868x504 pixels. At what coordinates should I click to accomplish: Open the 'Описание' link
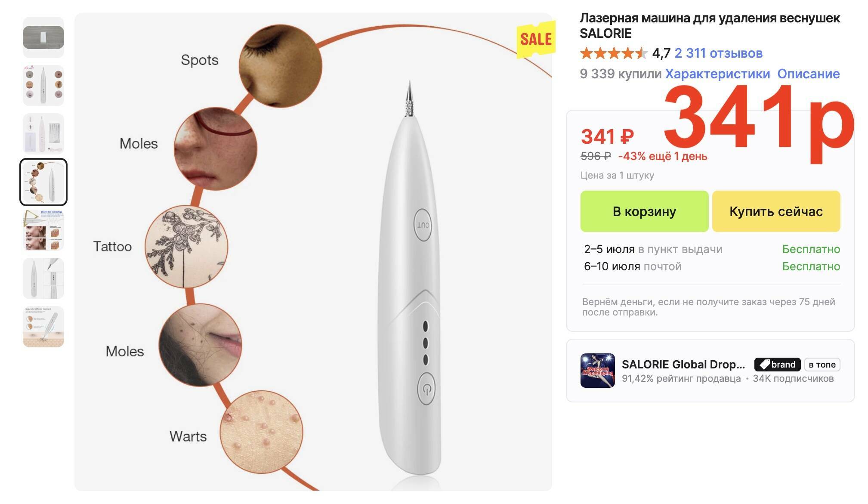click(808, 74)
